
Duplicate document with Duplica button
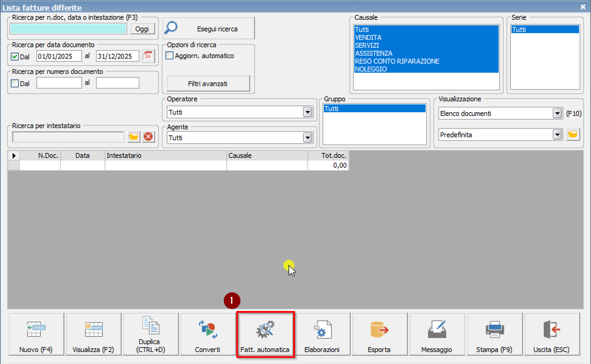[x=151, y=335]
